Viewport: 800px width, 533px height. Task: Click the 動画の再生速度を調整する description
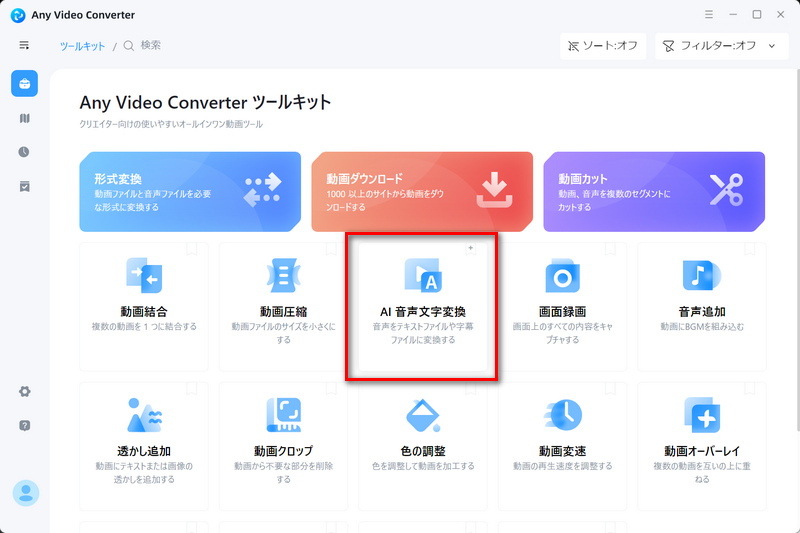562,466
